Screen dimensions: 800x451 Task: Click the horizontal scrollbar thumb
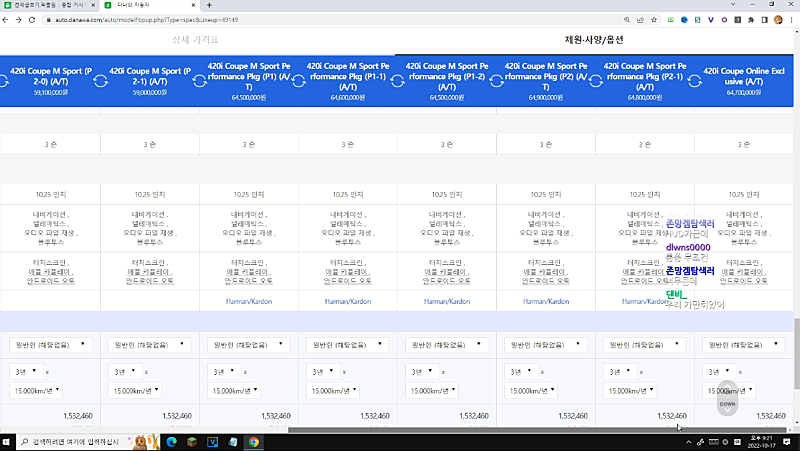(537, 430)
